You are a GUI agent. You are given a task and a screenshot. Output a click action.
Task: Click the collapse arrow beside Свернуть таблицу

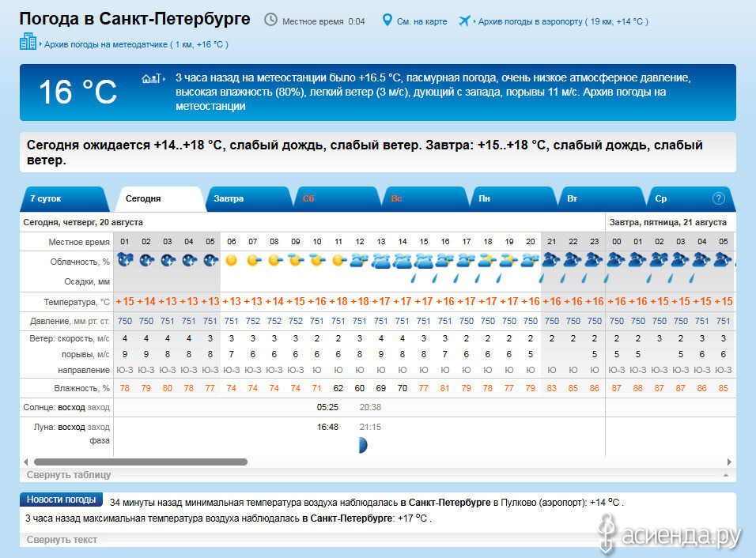point(726,475)
